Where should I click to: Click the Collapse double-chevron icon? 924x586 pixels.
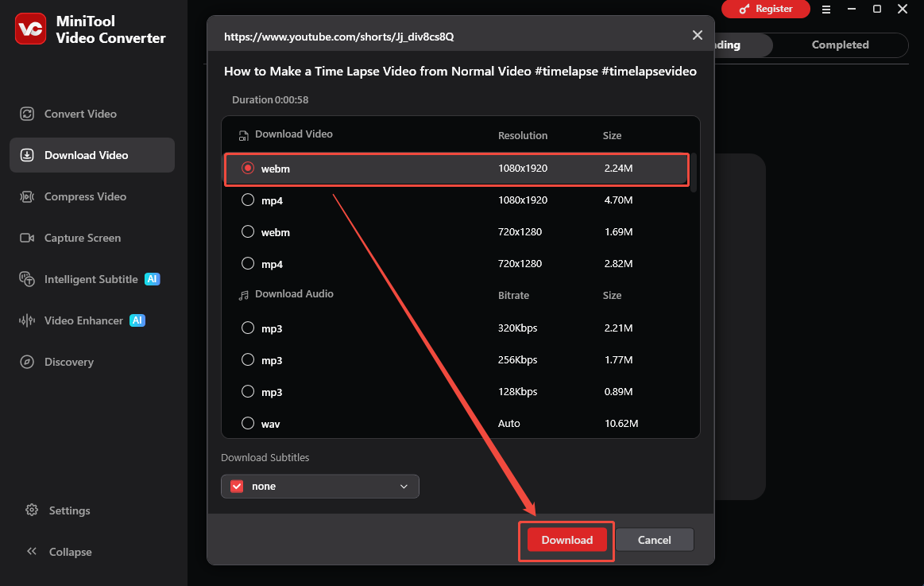coord(32,551)
